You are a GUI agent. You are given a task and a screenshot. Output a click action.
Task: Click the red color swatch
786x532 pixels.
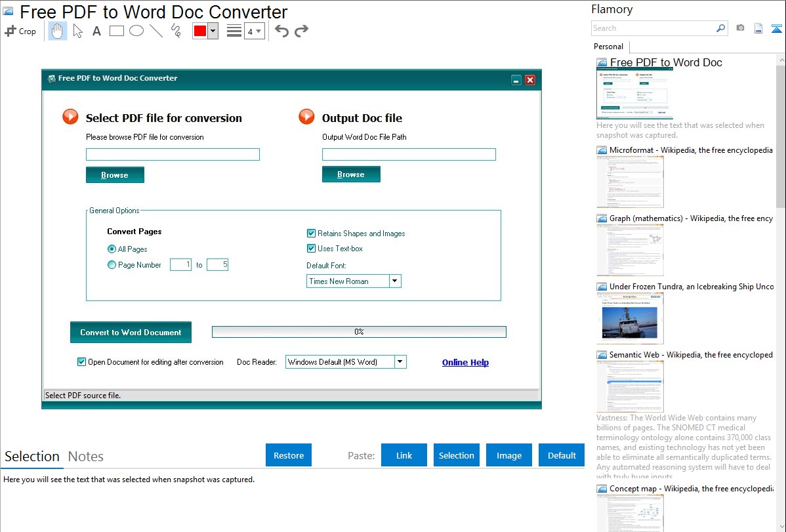click(x=199, y=31)
